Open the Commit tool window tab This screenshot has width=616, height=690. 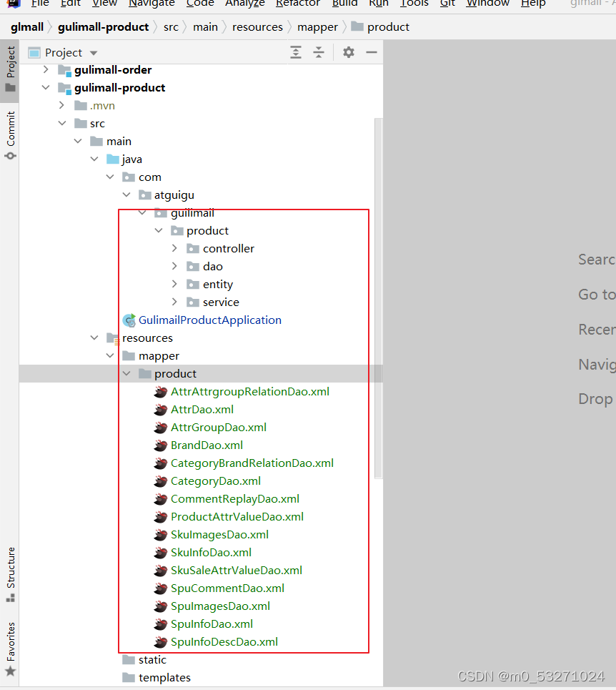pos(10,135)
